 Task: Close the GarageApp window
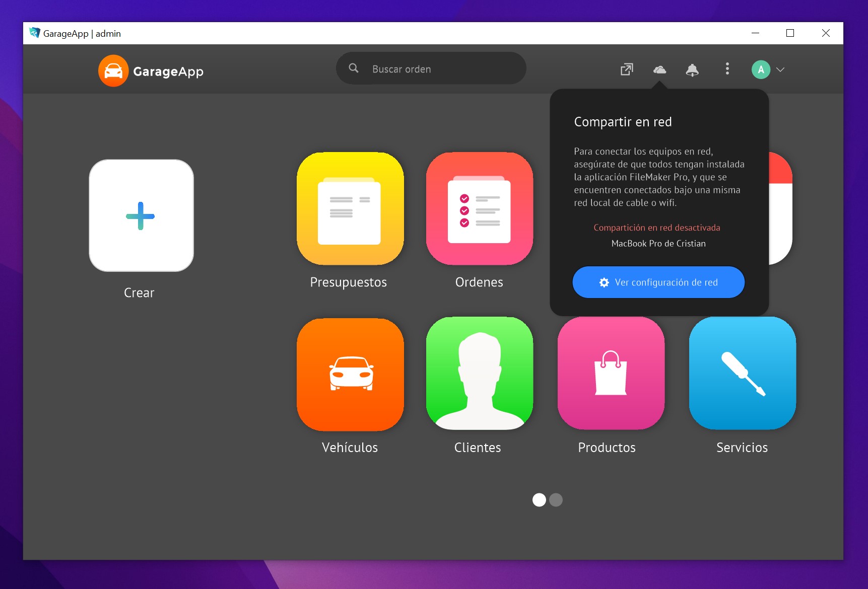click(x=826, y=33)
